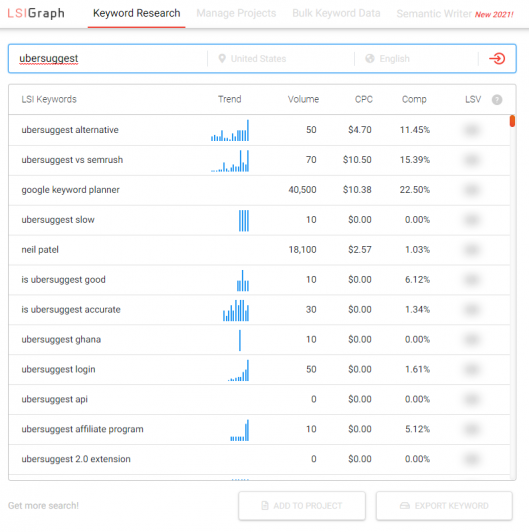The width and height of the screenshot is (529, 532).
Task: Click the $2.57 CPC value
Action: (x=360, y=250)
